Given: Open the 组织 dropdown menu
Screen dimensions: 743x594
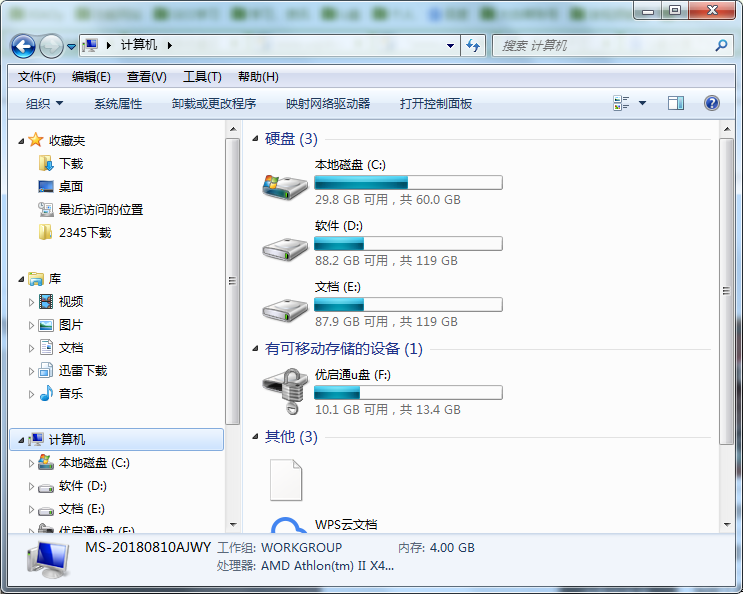Looking at the screenshot, I should pos(44,103).
